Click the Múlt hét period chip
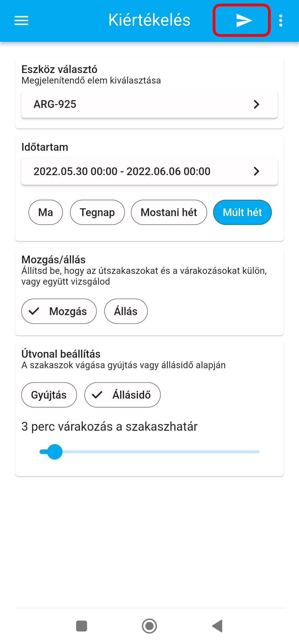This screenshot has height=644, width=299. click(242, 212)
